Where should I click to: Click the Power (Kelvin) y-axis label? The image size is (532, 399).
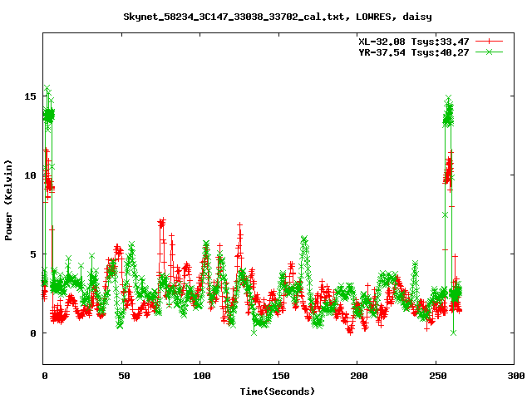click(8, 200)
